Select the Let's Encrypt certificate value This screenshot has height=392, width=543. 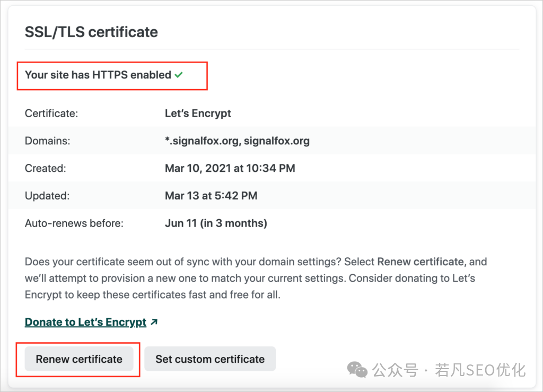coord(198,113)
